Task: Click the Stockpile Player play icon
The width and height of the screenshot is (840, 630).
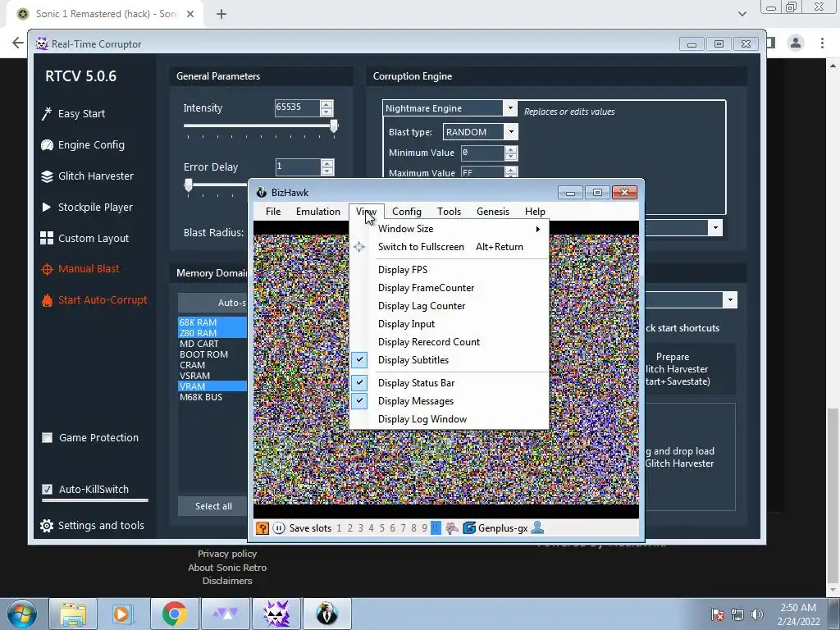Action: pos(47,207)
